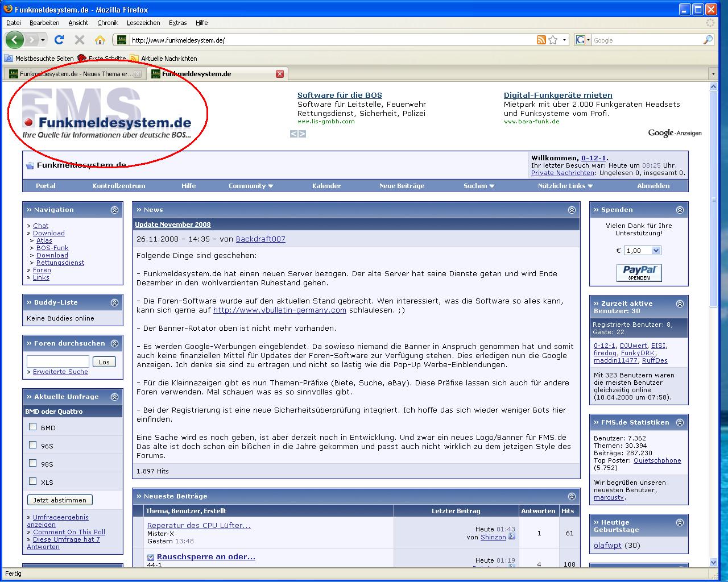This screenshot has width=728, height=582.
Task: Subscribe via RSS feed icon in address bar
Action: [541, 40]
